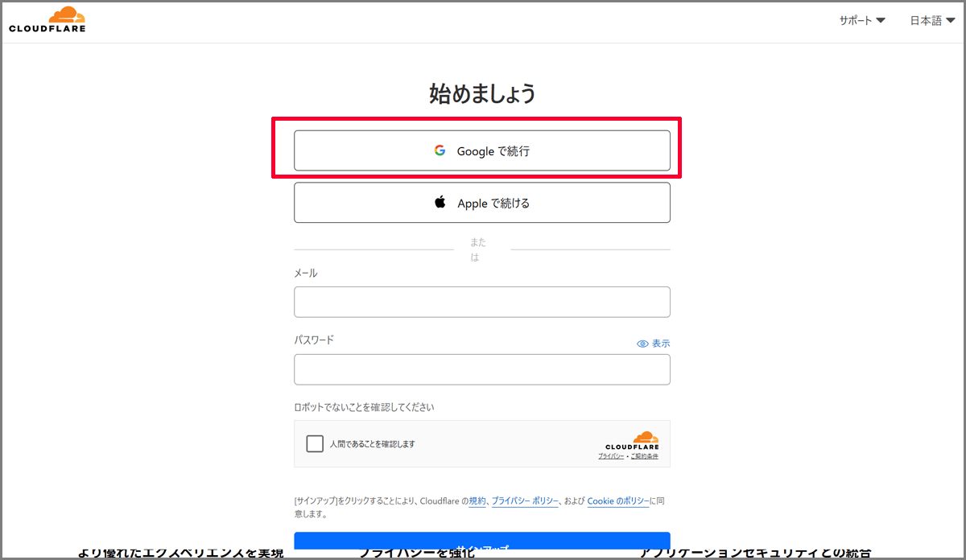Open the ご契約条件 link in the captcha widget

(x=645, y=456)
